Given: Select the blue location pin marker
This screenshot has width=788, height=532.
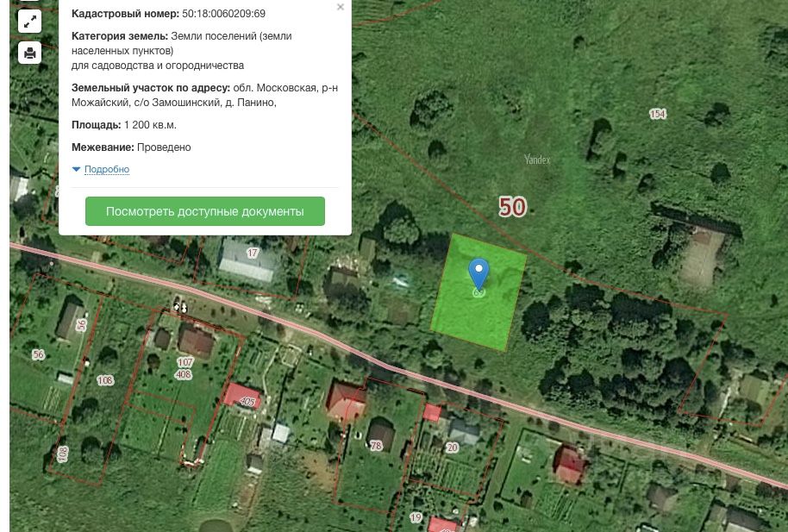Looking at the screenshot, I should (x=478, y=274).
